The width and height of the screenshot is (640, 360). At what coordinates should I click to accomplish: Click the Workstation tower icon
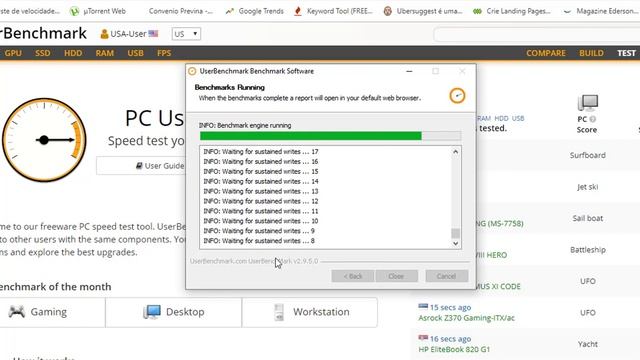click(279, 312)
